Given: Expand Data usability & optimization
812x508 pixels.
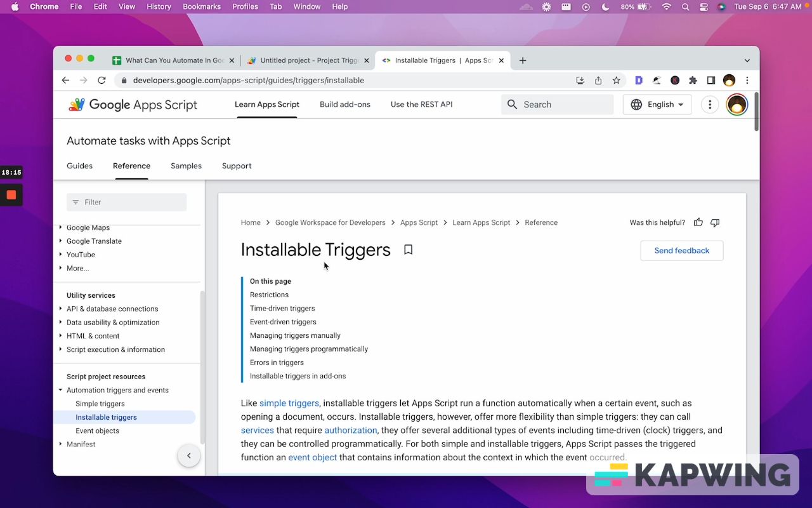Looking at the screenshot, I should (x=61, y=323).
